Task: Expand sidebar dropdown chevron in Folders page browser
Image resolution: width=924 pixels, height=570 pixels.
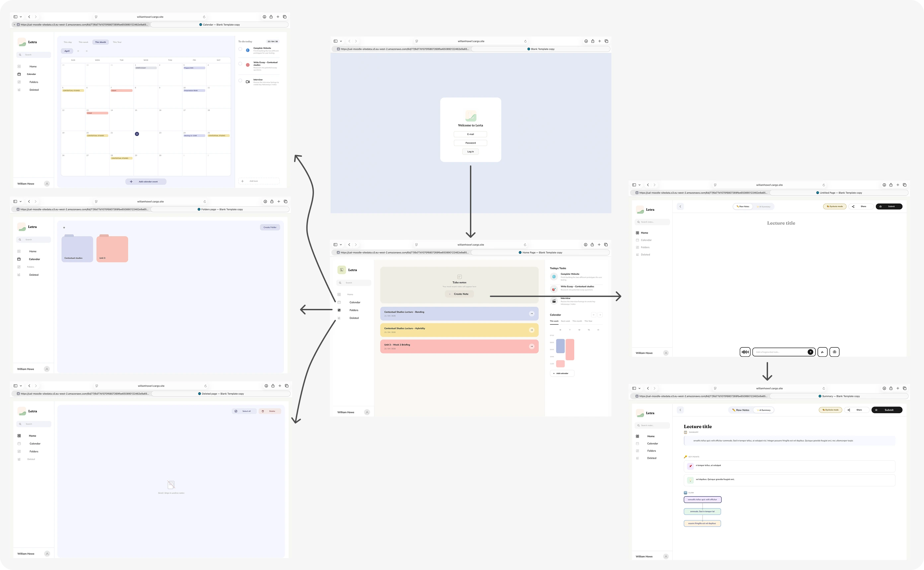Action: point(21,201)
